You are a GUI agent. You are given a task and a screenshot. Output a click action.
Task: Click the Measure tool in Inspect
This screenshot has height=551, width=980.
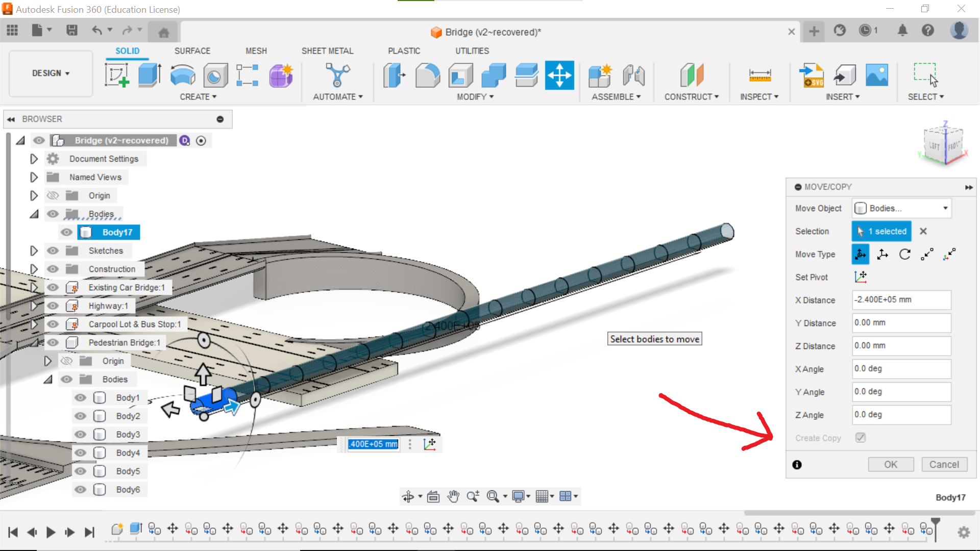[x=759, y=76]
